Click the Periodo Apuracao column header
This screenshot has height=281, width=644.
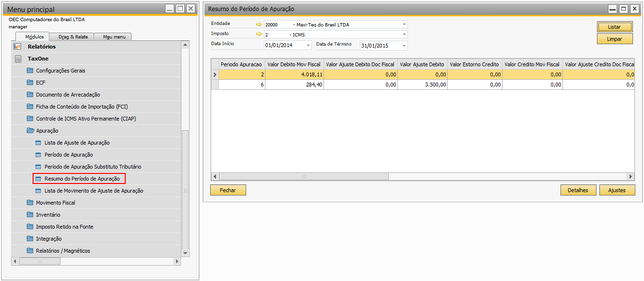pos(241,64)
